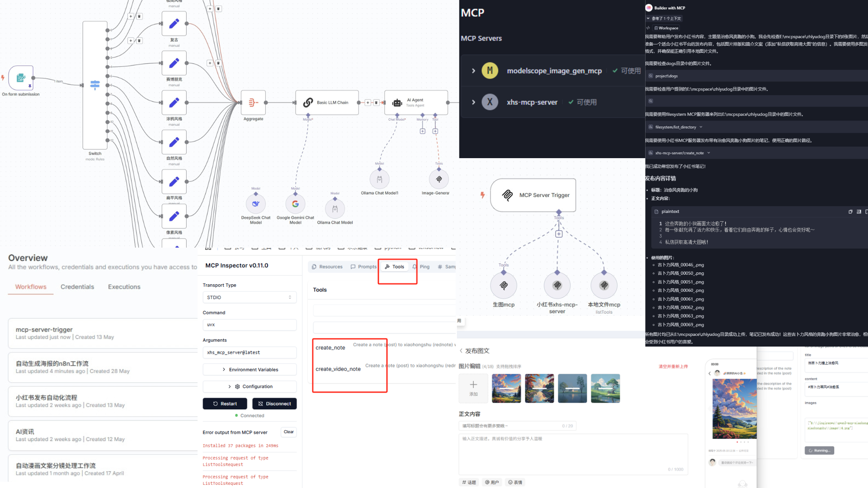
Task: Click the On form submission trigger node
Action: [21, 78]
